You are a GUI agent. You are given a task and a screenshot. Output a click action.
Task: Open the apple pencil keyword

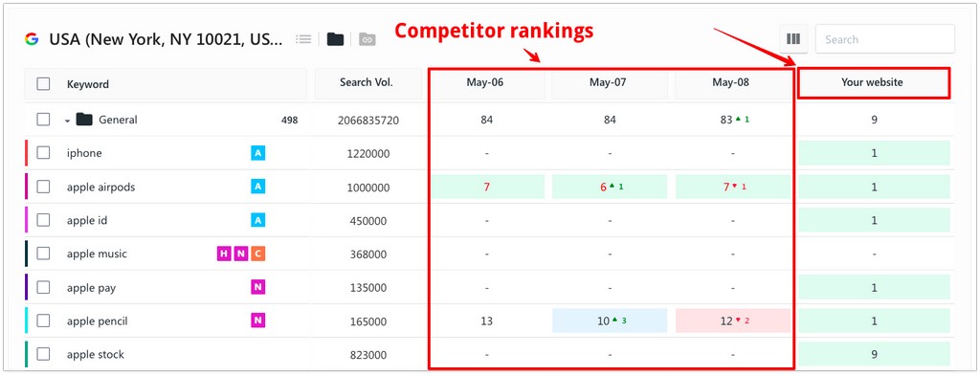point(97,321)
